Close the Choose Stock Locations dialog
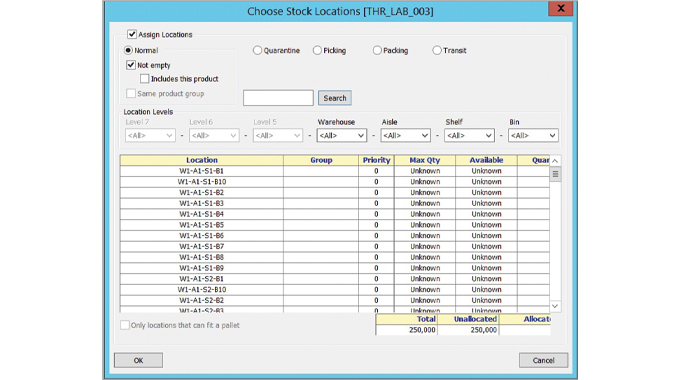This screenshot has height=380, width=680. pyautogui.click(x=560, y=8)
